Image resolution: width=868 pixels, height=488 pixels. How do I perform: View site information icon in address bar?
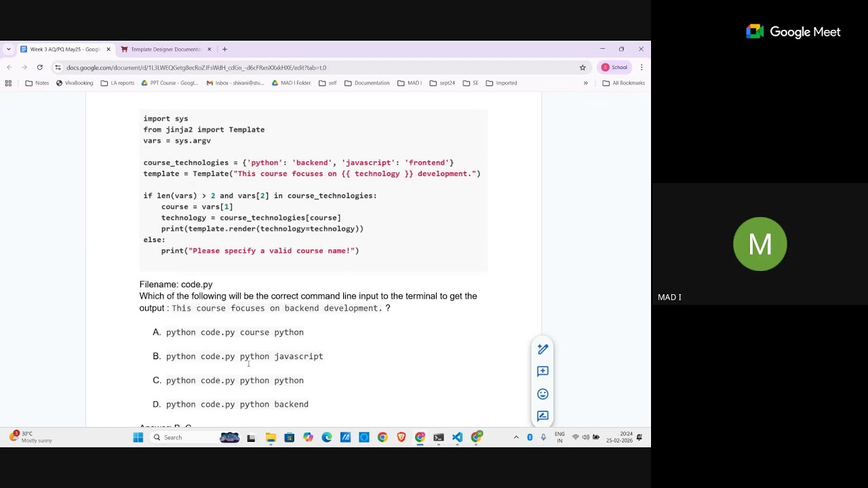point(58,68)
